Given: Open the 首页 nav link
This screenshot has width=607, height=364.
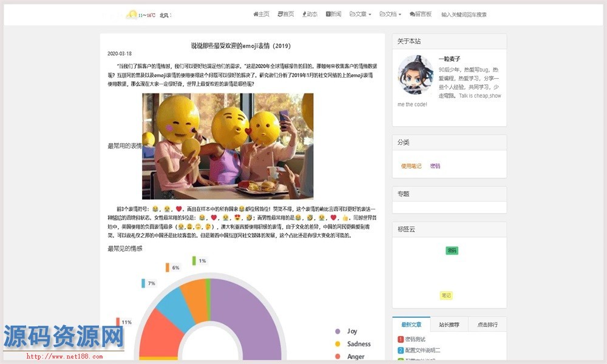Looking at the screenshot, I should point(286,15).
